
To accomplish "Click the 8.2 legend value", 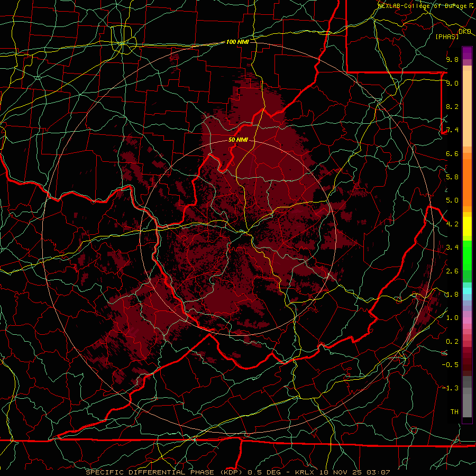I will [452, 106].
